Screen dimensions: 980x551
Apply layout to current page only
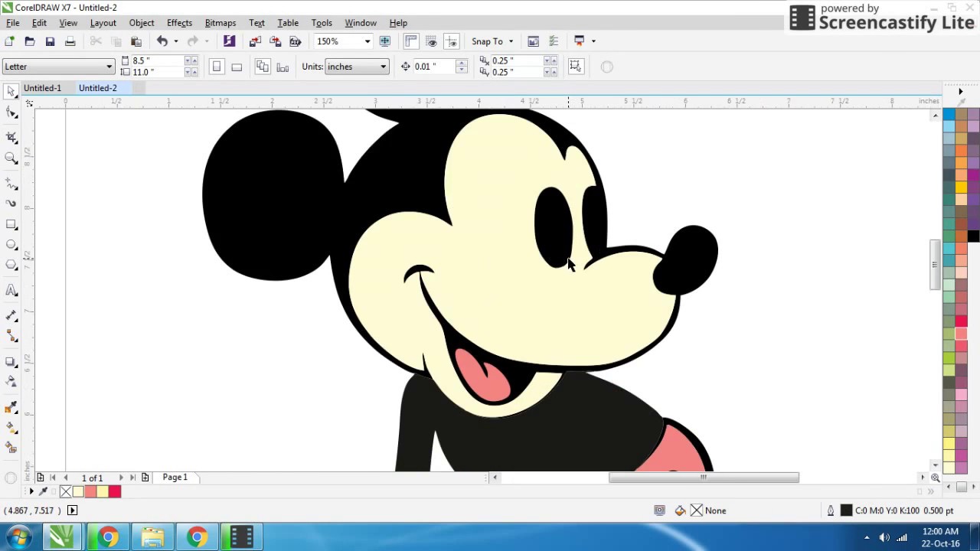(283, 67)
